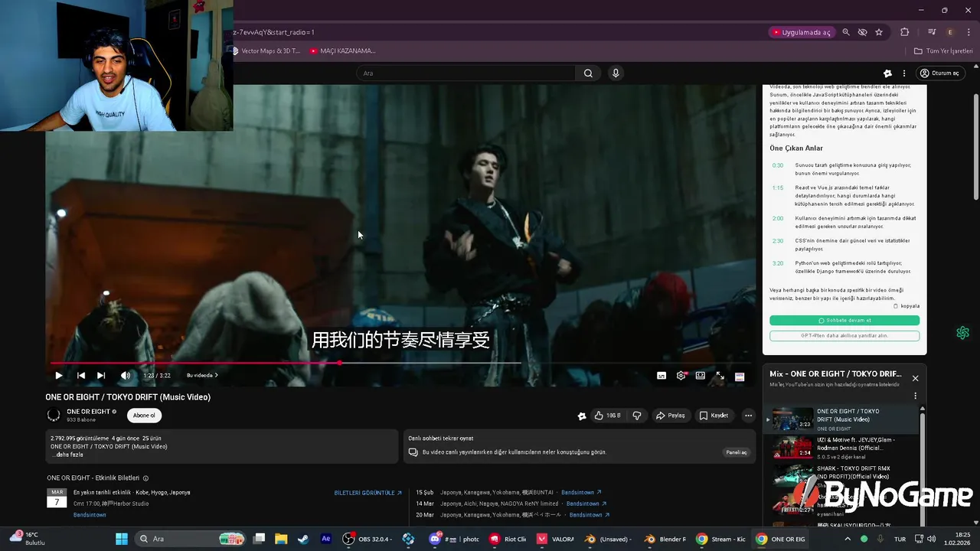Click the voice search microphone icon

[x=616, y=73]
